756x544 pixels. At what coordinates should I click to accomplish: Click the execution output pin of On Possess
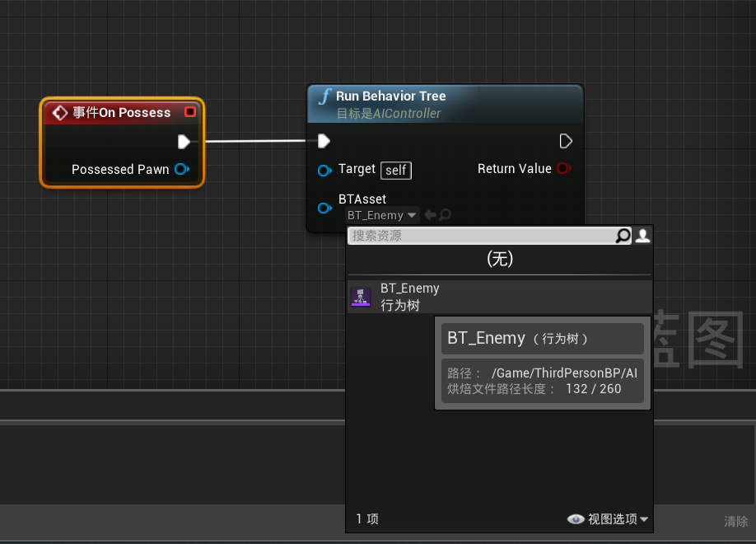184,141
